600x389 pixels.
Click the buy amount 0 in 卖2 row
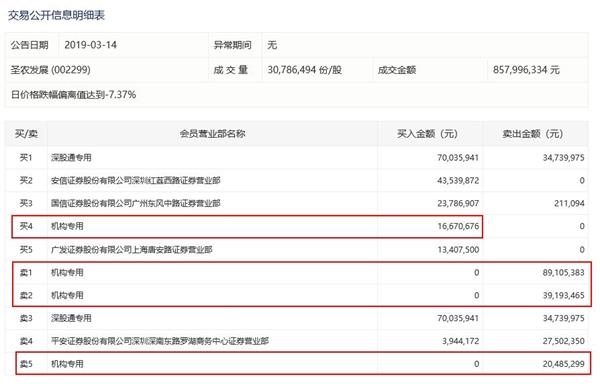(x=476, y=295)
